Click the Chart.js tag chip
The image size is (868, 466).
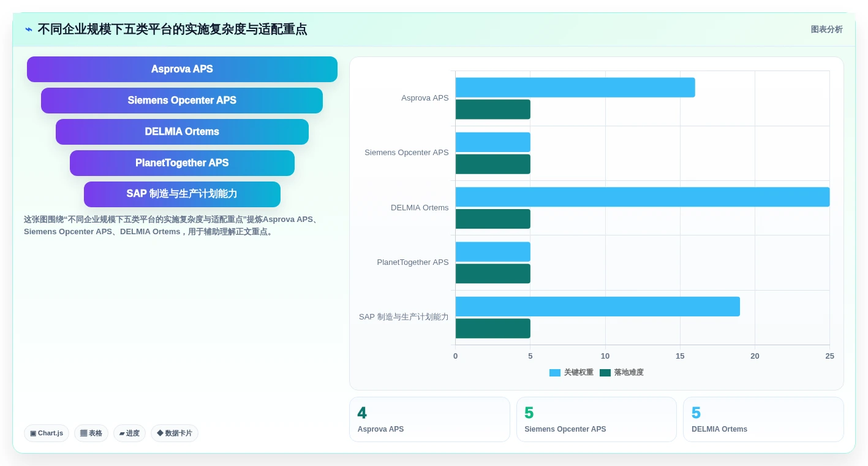pos(47,434)
